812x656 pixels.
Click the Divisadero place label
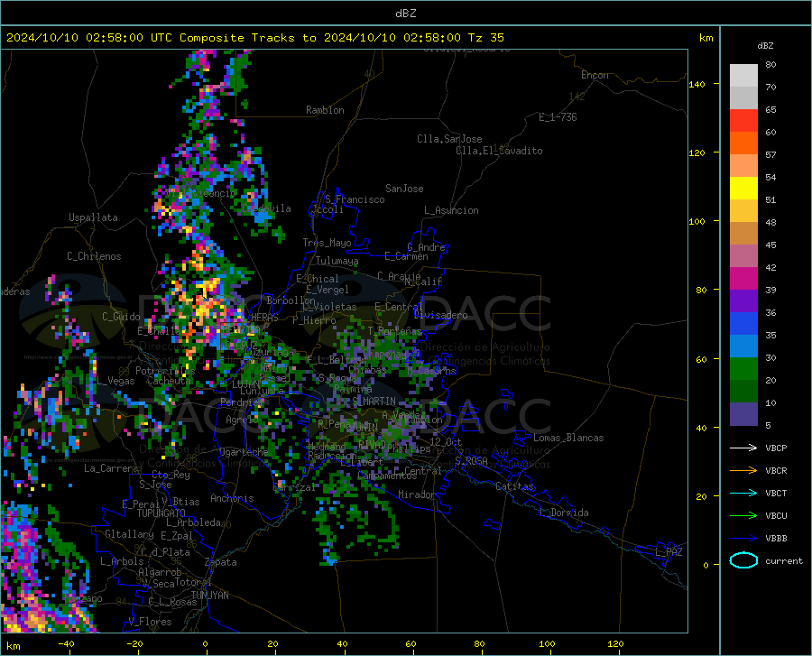[x=440, y=315]
